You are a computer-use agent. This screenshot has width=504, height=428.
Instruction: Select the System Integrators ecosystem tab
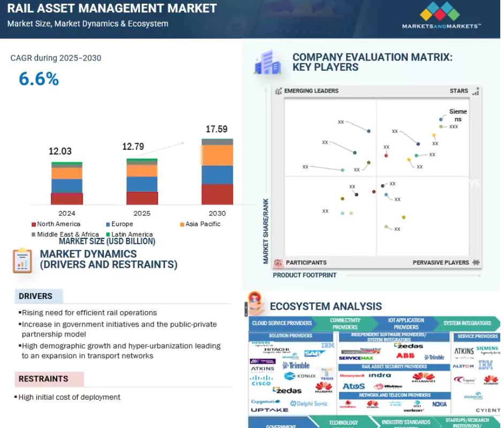pos(467,324)
